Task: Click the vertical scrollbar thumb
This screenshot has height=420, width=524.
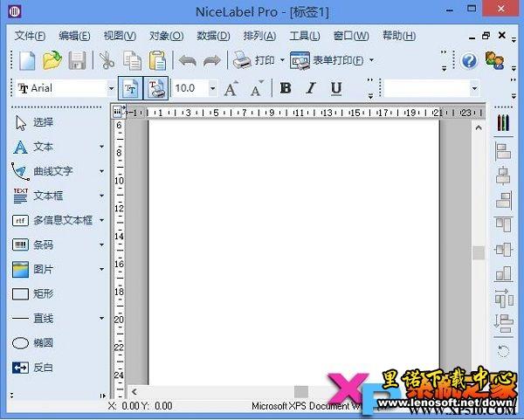Action: tap(479, 252)
